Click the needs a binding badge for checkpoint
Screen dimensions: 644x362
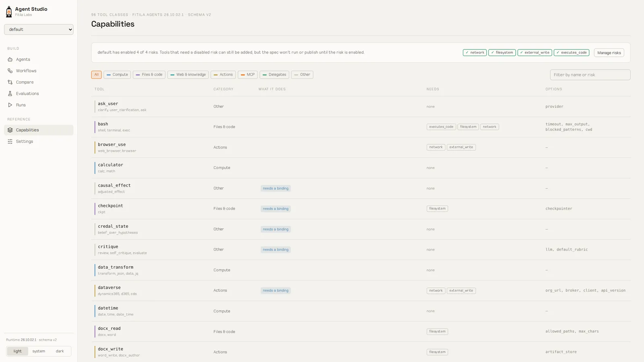(276, 209)
